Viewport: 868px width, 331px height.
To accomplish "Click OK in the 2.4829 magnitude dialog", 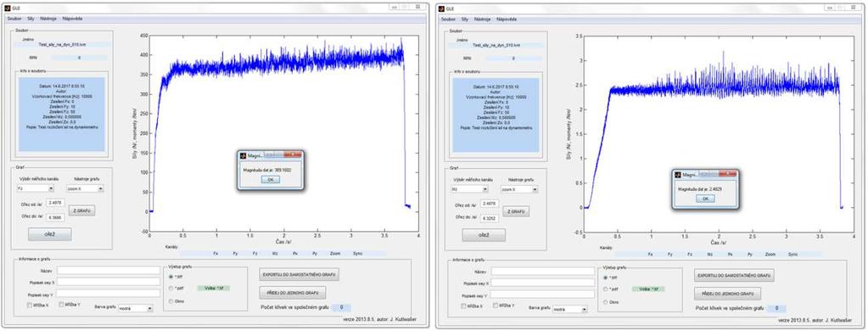I will click(x=705, y=199).
